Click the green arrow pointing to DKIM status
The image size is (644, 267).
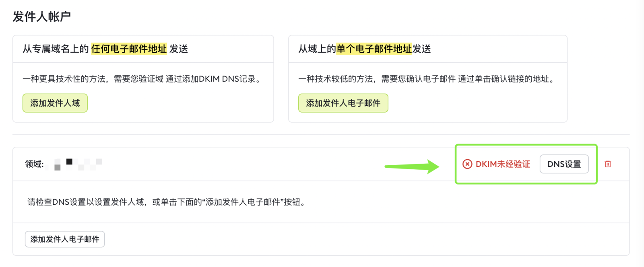coord(412,166)
